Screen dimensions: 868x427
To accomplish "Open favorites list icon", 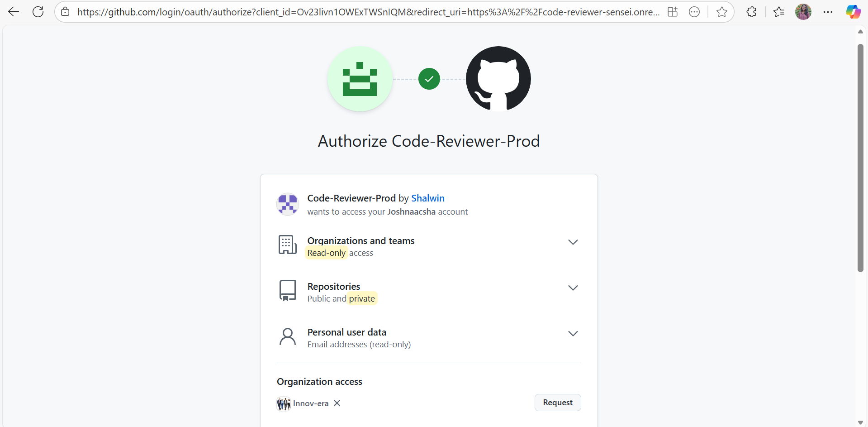I will (779, 12).
